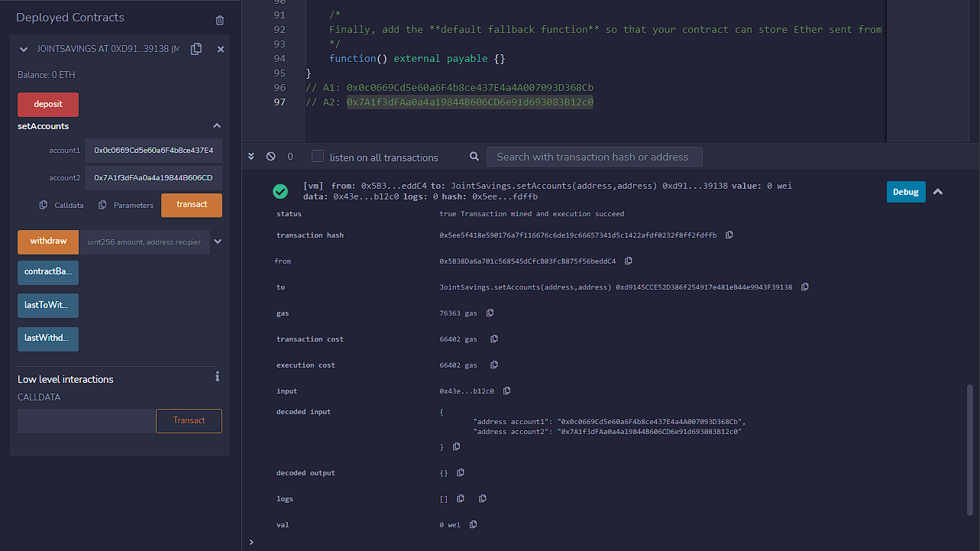980x551 pixels.
Task: View Low level interactions info tooltip
Action: 217,376
